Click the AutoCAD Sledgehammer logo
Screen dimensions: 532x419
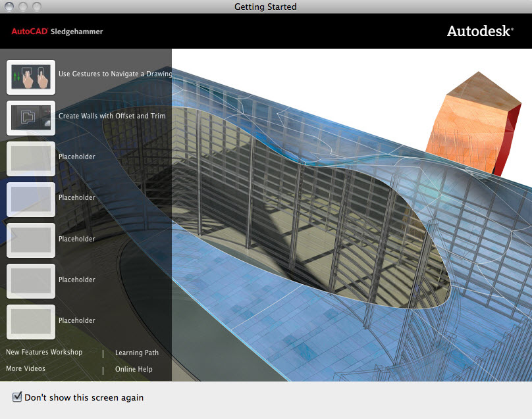click(57, 32)
